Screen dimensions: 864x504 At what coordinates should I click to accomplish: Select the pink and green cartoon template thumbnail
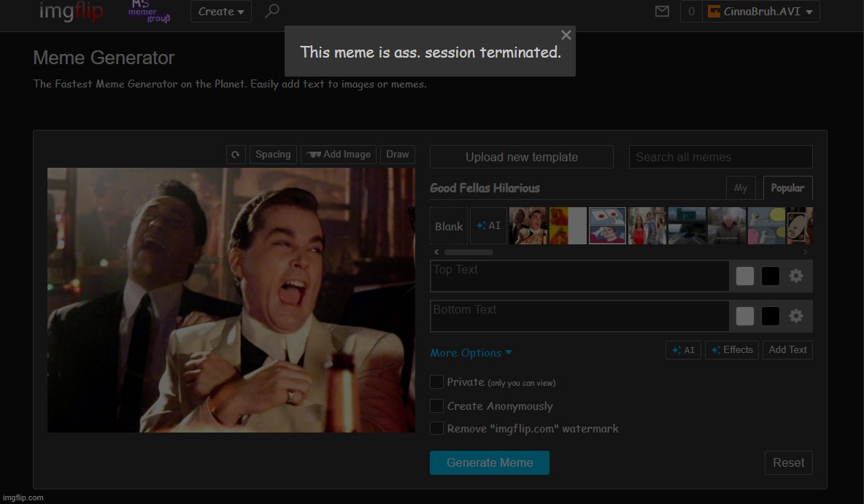coord(766,226)
